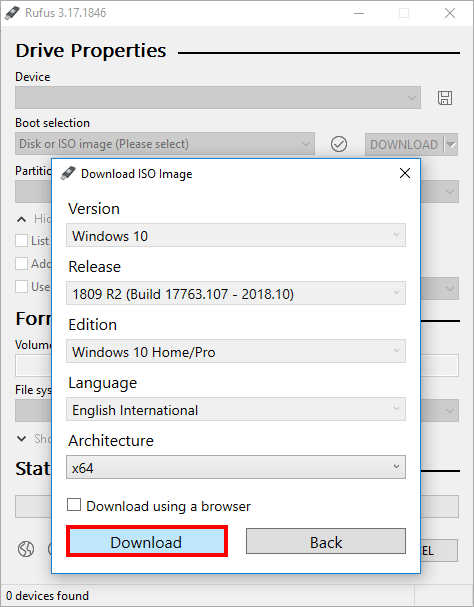Expand the Show advanced format options chevron

21,439
